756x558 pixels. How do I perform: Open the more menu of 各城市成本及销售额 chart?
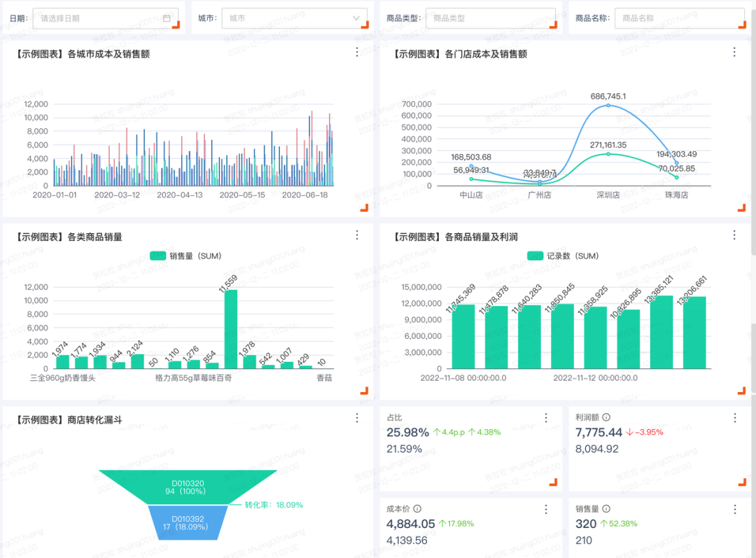(x=357, y=52)
